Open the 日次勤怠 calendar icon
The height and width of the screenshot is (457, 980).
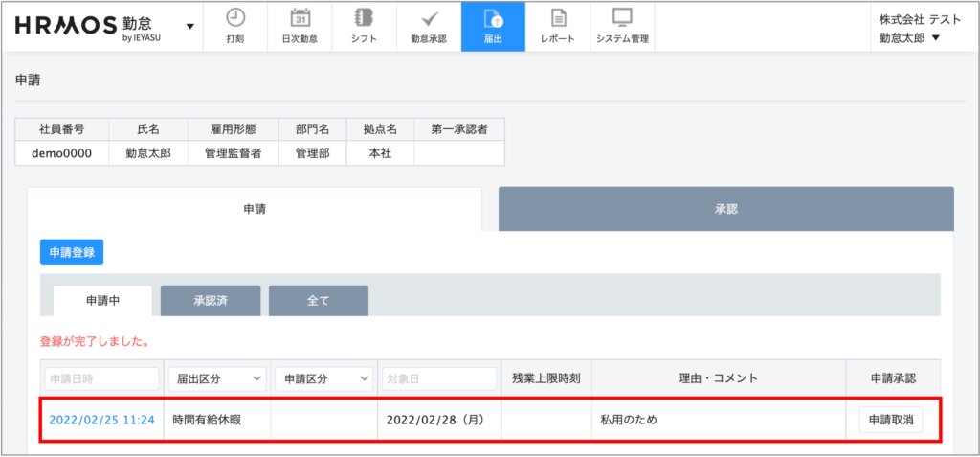pyautogui.click(x=300, y=18)
